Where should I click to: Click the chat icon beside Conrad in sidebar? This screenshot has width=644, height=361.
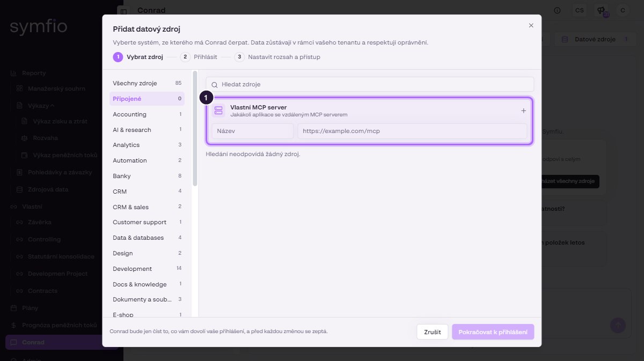[14, 342]
